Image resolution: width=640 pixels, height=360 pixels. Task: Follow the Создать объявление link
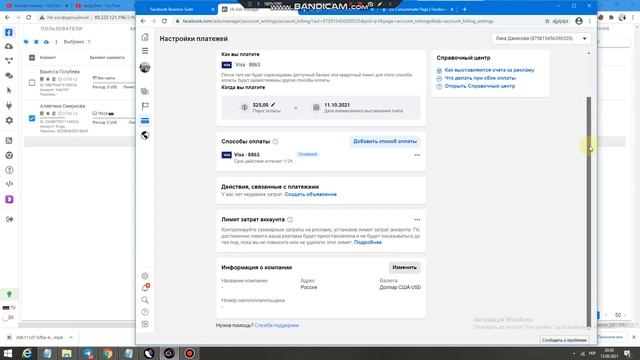[x=311, y=194]
